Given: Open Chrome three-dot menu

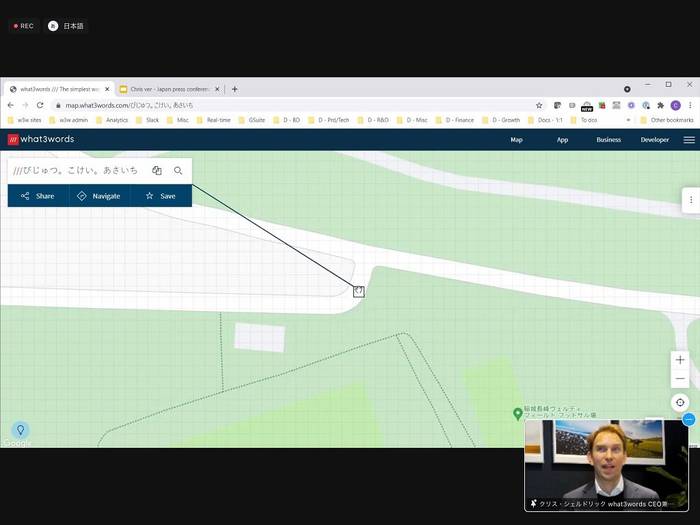Looking at the screenshot, I should click(x=690, y=105).
